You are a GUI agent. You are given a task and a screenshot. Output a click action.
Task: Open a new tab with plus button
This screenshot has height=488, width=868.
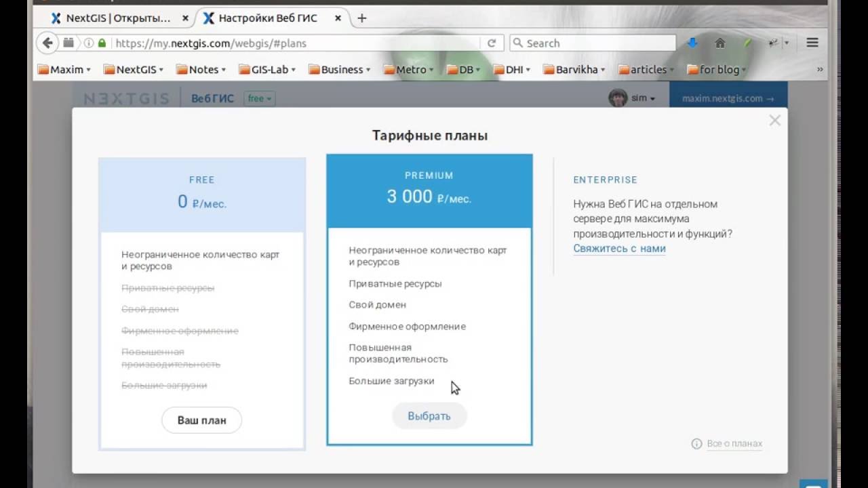362,18
